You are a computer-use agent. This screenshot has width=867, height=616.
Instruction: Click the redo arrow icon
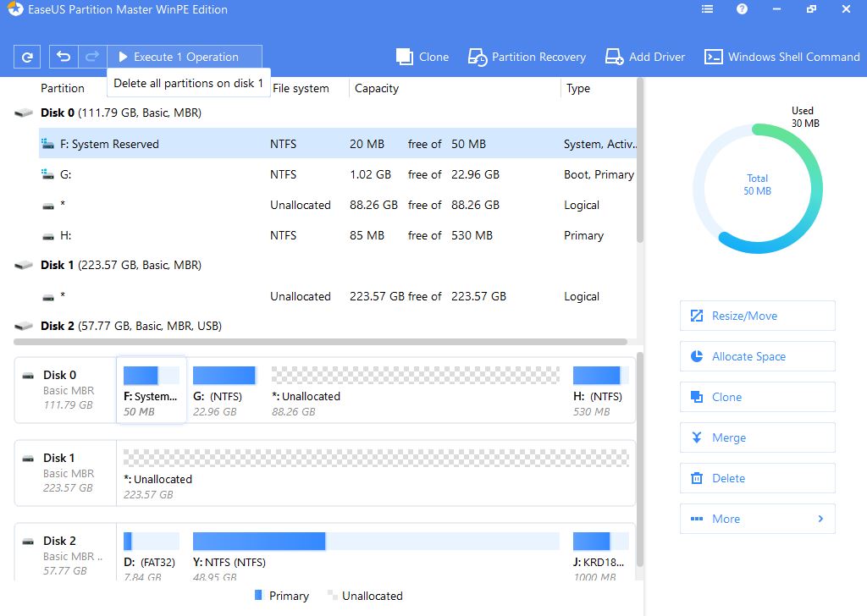tap(92, 58)
